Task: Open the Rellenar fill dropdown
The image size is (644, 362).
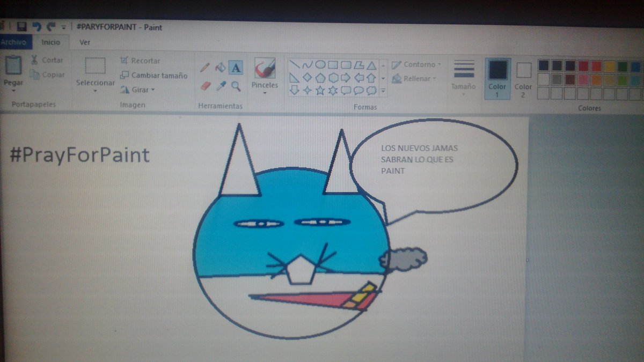Action: pos(414,79)
